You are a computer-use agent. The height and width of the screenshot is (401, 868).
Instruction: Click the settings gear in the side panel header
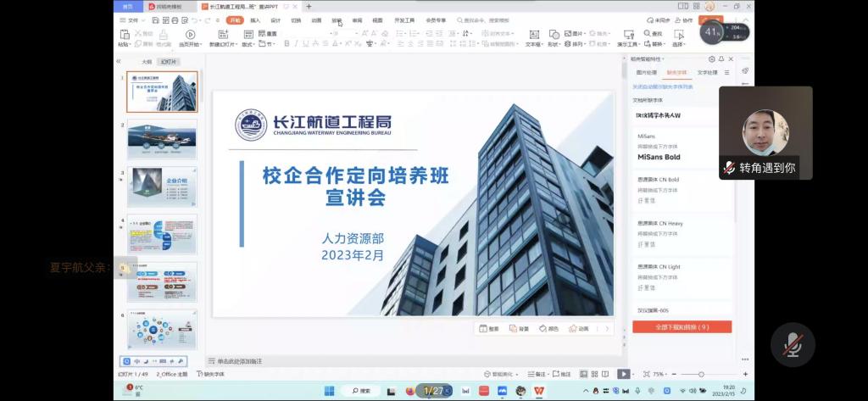pos(712,58)
